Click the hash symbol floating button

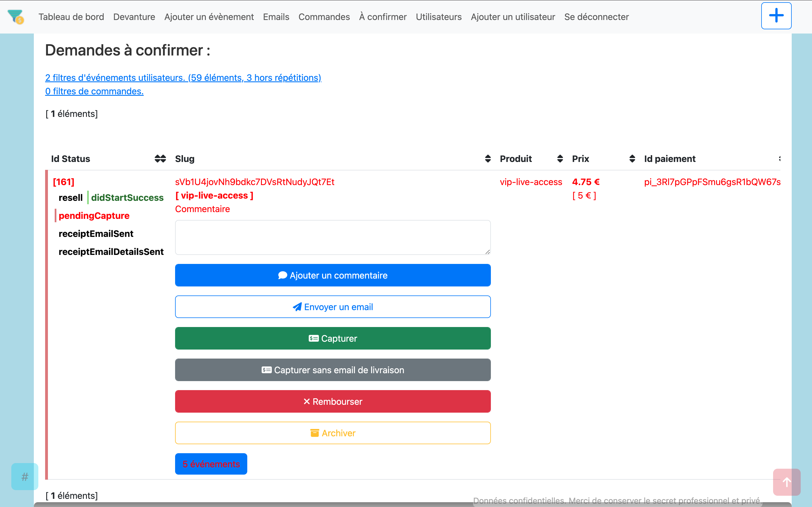pyautogui.click(x=25, y=476)
